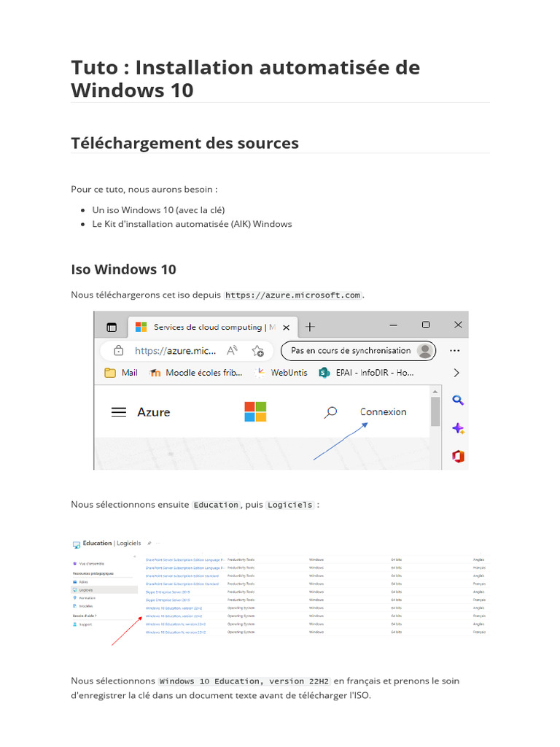
Task: Click the Azure page vertical scrollbar
Action: 435,411
